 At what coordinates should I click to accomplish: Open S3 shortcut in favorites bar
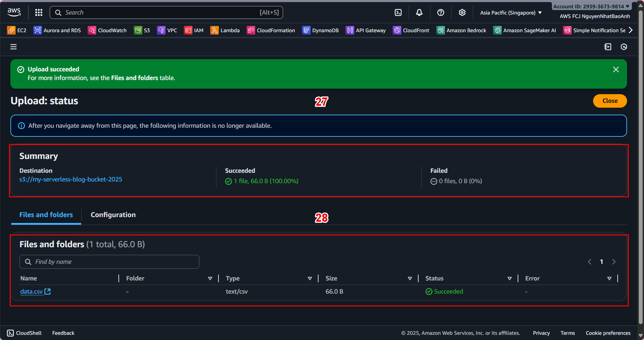[142, 30]
